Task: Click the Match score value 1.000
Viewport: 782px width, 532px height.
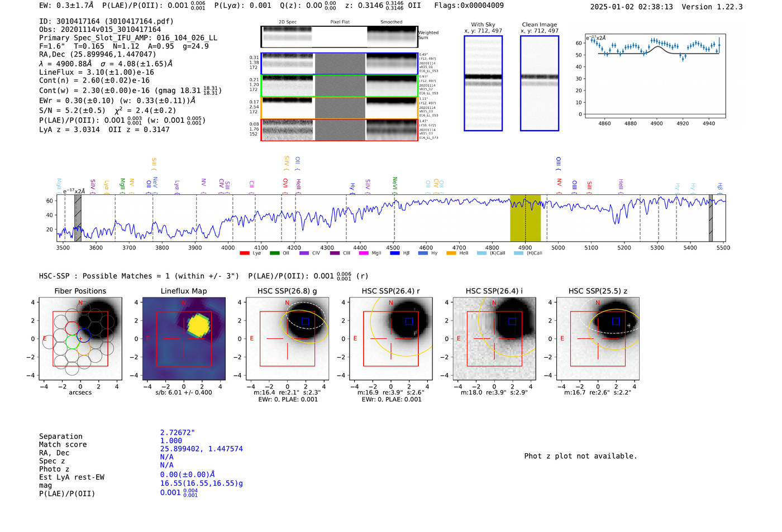Action: [x=171, y=440]
